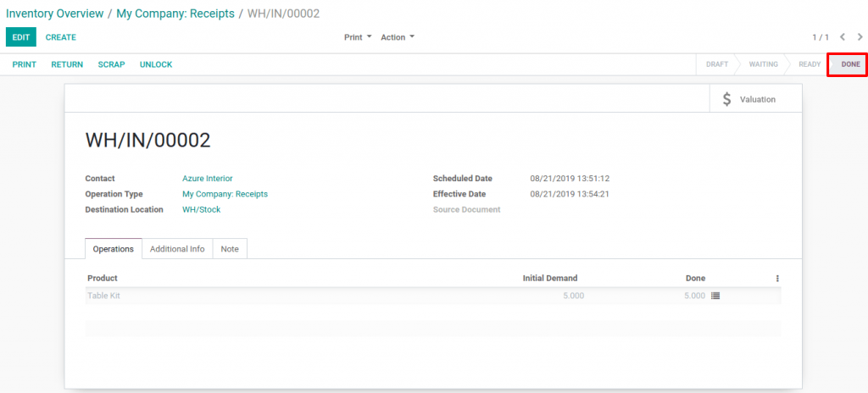The height and width of the screenshot is (393, 868).
Task: Click Effective Date value 08/21/2019 13:54:21
Action: [570, 194]
